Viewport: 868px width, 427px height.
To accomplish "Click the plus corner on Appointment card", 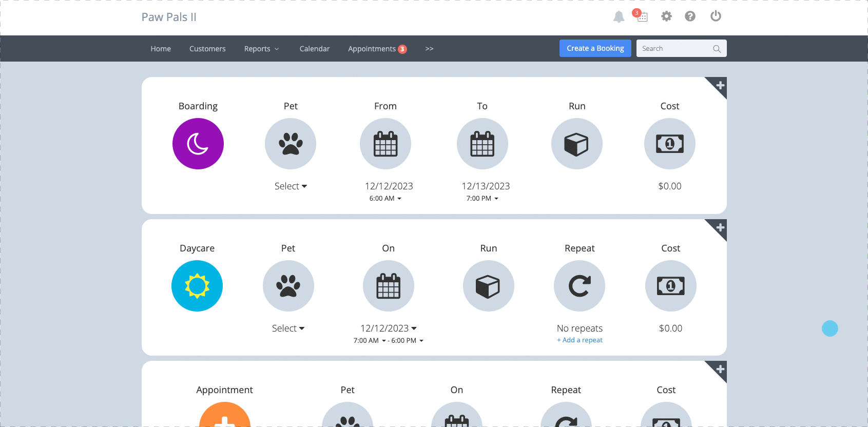I will [x=720, y=368].
